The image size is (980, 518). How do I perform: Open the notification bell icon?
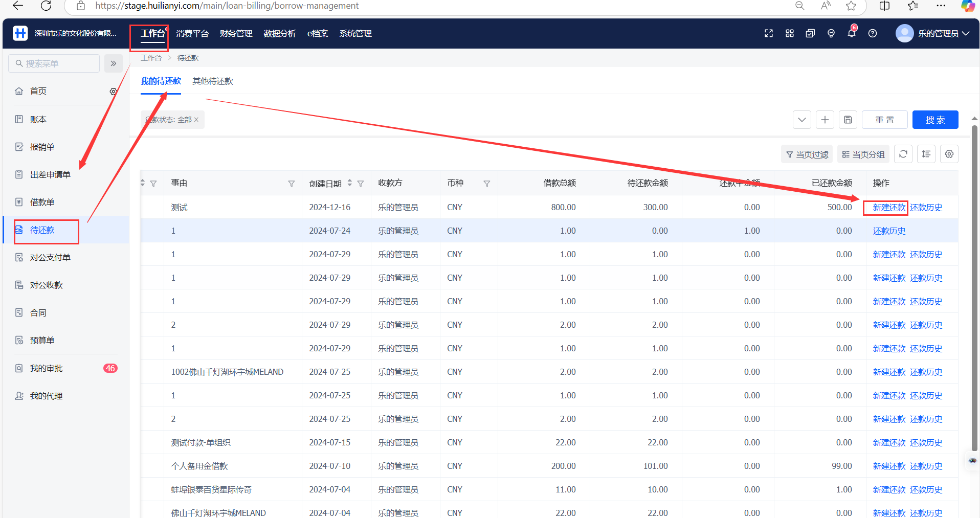coord(852,33)
